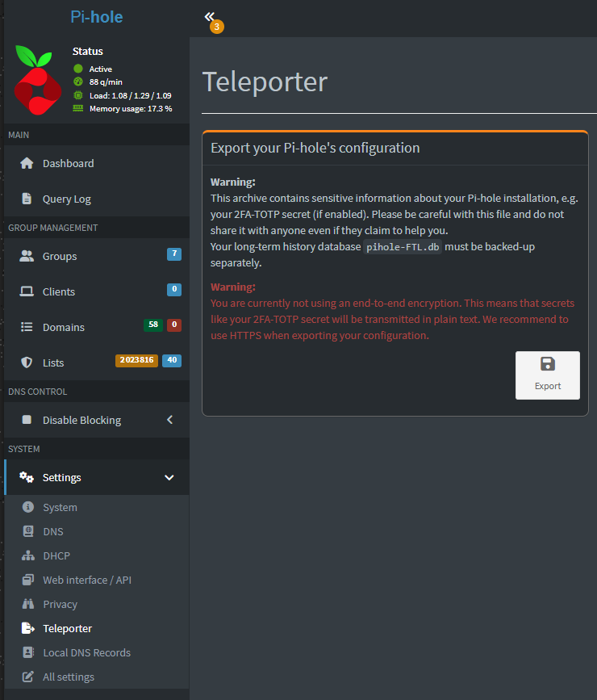Click the DHCP network icon
Screen dimensions: 597x700
28,555
